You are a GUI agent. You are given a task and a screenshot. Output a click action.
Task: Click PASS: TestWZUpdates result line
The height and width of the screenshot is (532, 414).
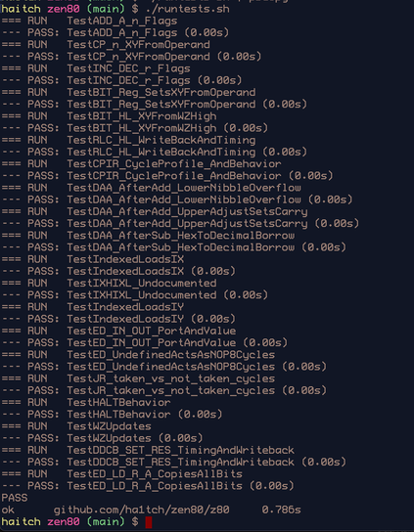coord(102,438)
